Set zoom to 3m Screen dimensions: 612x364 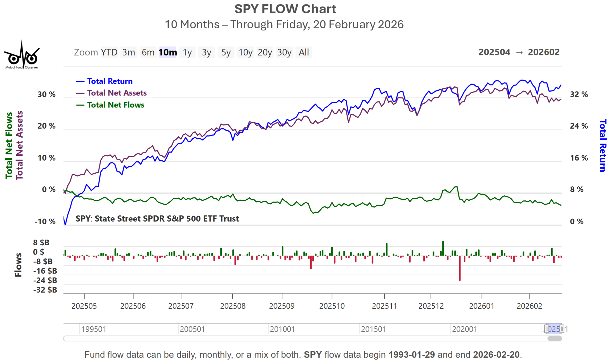click(x=128, y=52)
